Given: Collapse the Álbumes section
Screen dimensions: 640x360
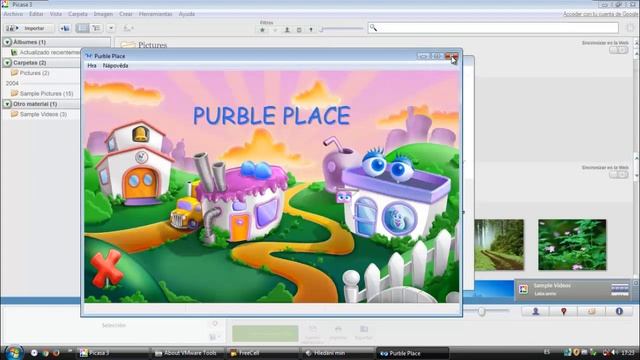Looking at the screenshot, I should 7,42.
